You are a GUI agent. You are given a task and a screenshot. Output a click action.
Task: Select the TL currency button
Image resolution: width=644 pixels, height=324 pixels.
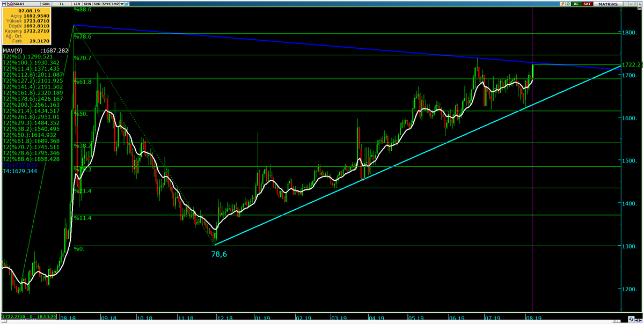(x=61, y=4)
